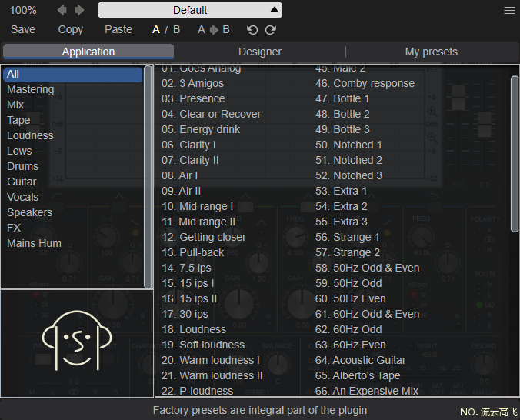
Task: Load preset 02. 3 Amigos
Action: pos(192,83)
